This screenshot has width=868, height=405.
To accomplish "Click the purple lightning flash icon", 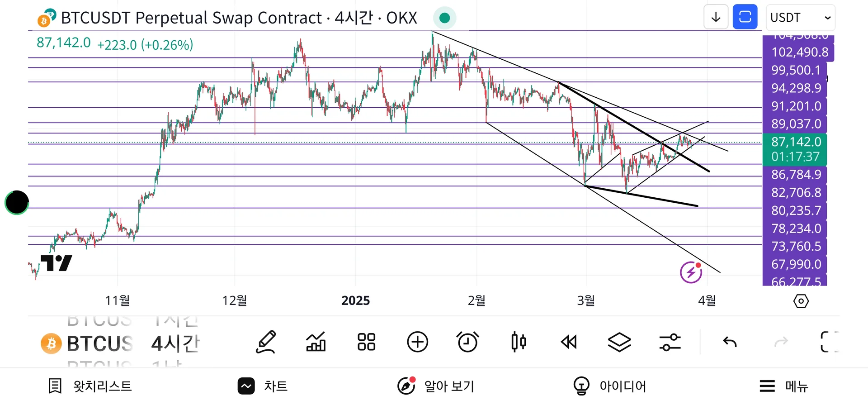I will tap(691, 272).
